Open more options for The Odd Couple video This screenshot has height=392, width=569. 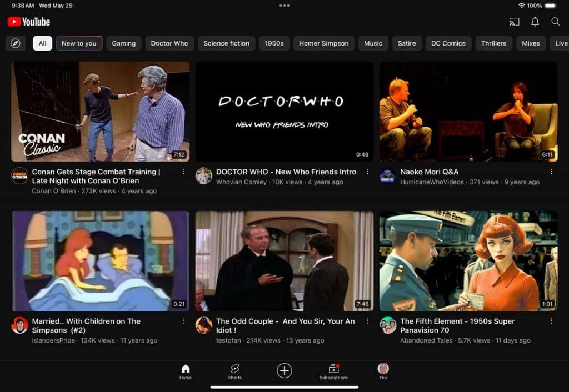pyautogui.click(x=367, y=321)
